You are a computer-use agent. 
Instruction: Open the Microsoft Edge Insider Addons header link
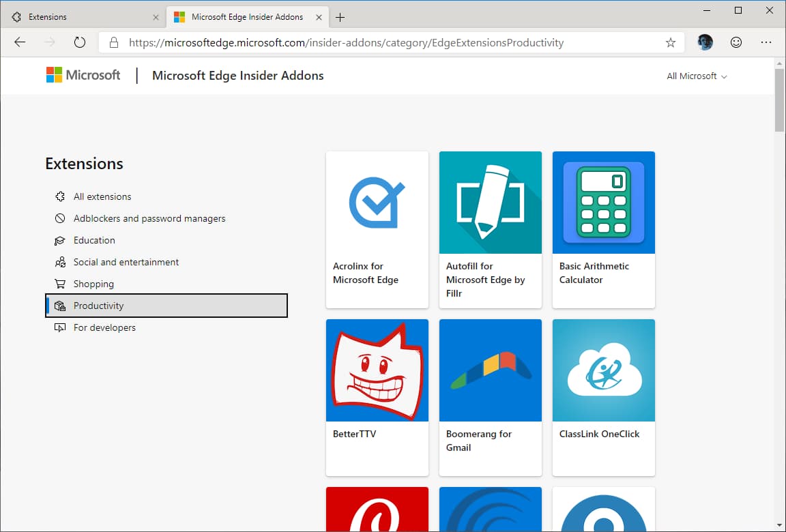pos(237,76)
